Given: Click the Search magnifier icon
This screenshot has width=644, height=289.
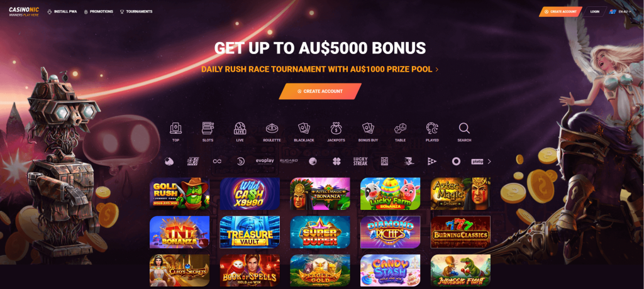Looking at the screenshot, I should pos(464,129).
